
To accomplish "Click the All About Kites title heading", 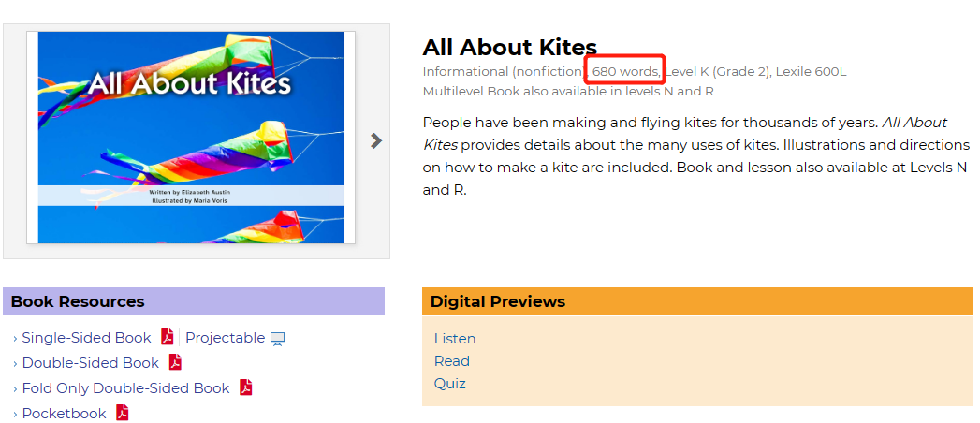I will (x=509, y=47).
